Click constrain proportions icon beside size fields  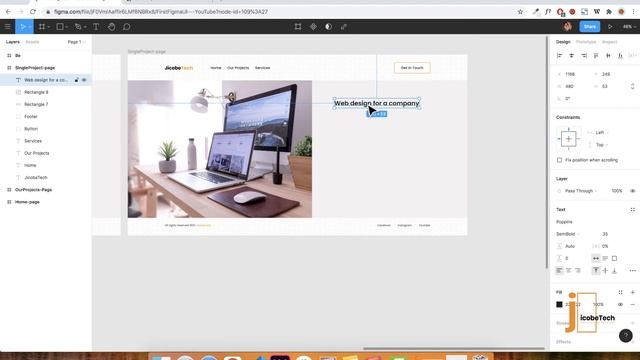(633, 87)
